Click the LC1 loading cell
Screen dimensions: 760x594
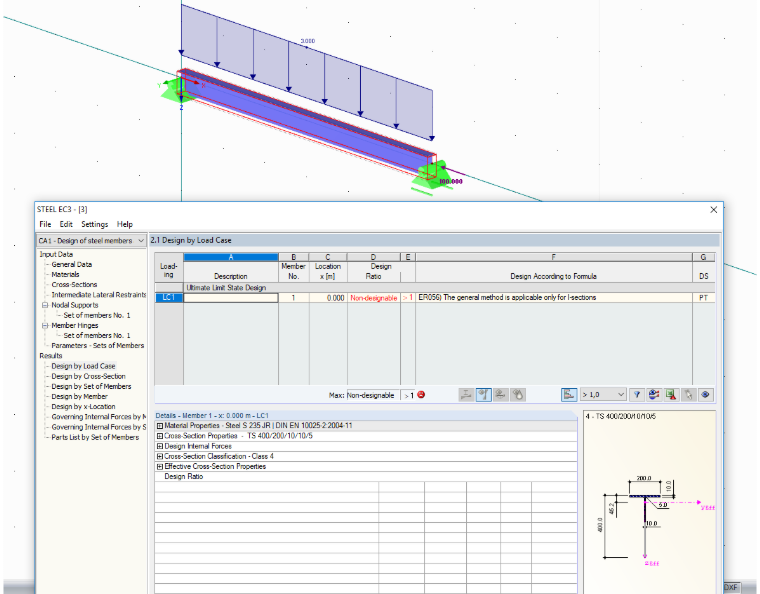[169, 297]
